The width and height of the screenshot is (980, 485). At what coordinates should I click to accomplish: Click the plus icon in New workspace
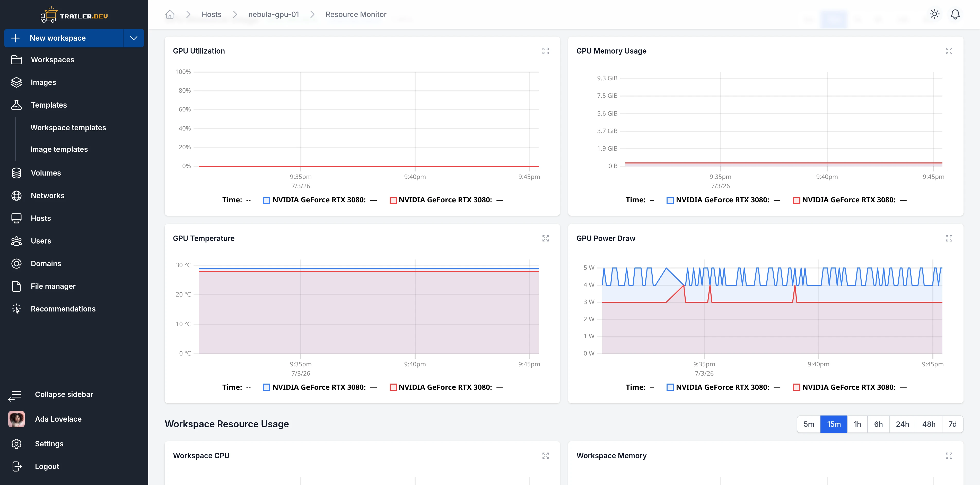(15, 38)
